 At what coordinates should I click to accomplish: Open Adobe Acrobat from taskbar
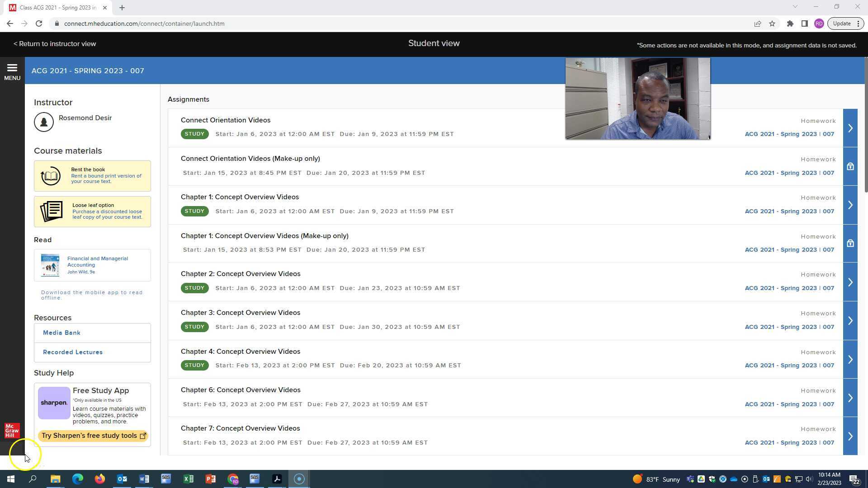click(x=277, y=479)
